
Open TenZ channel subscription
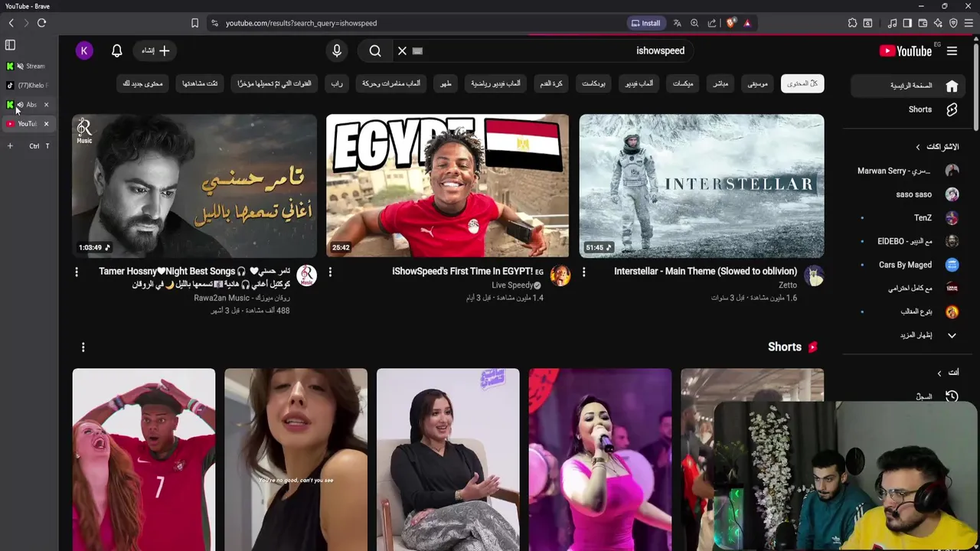pyautogui.click(x=908, y=217)
